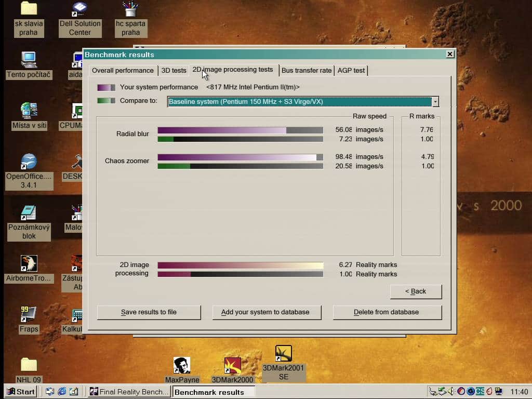Open Místa v síti network icon
The width and height of the screenshot is (532, 399).
[x=29, y=116]
